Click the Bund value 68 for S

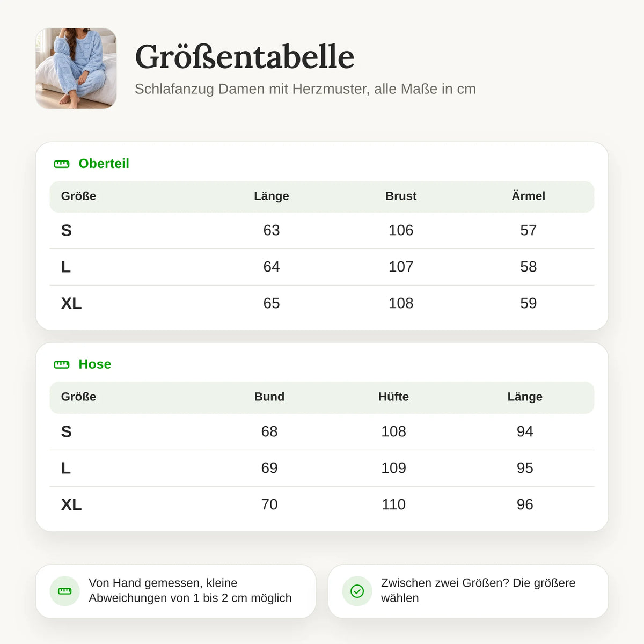pos(269,431)
